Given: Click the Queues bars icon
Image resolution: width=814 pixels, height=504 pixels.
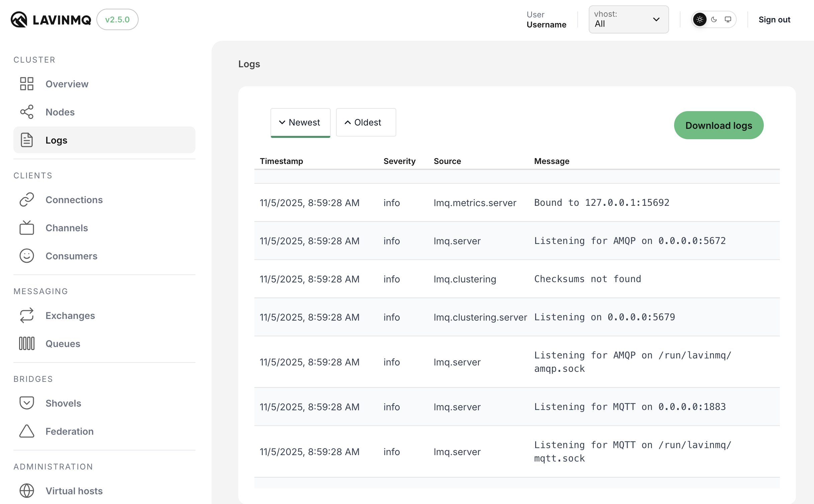Looking at the screenshot, I should coord(27,343).
